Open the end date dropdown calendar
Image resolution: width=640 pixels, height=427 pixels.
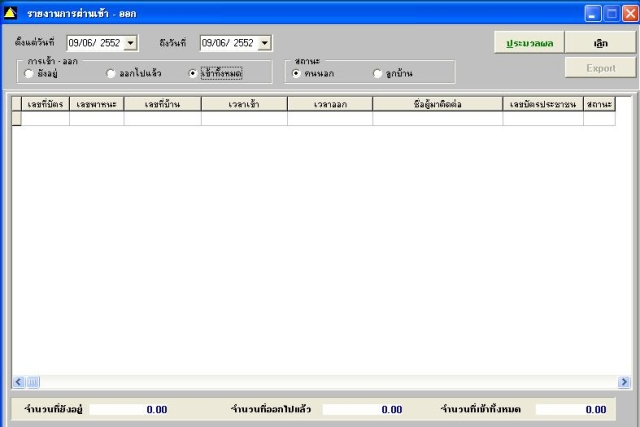coord(264,43)
